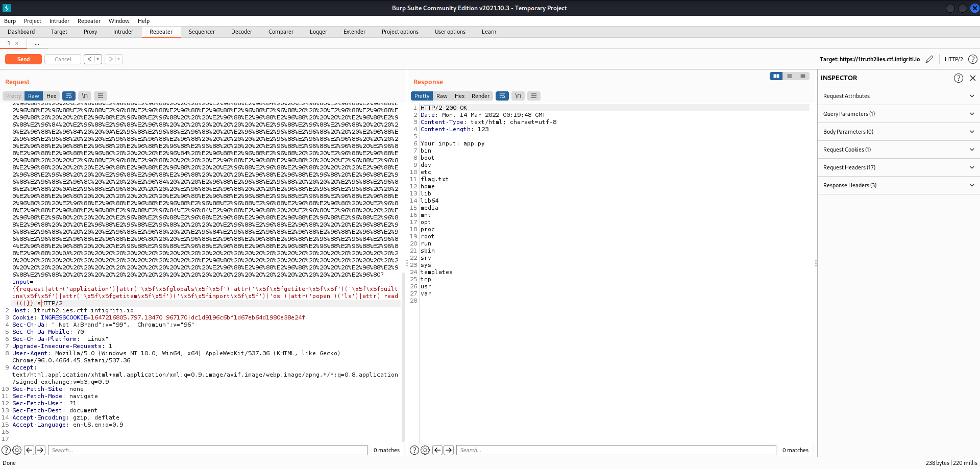The width and height of the screenshot is (980, 469).
Task: Go forward in request history
Action: (111, 59)
